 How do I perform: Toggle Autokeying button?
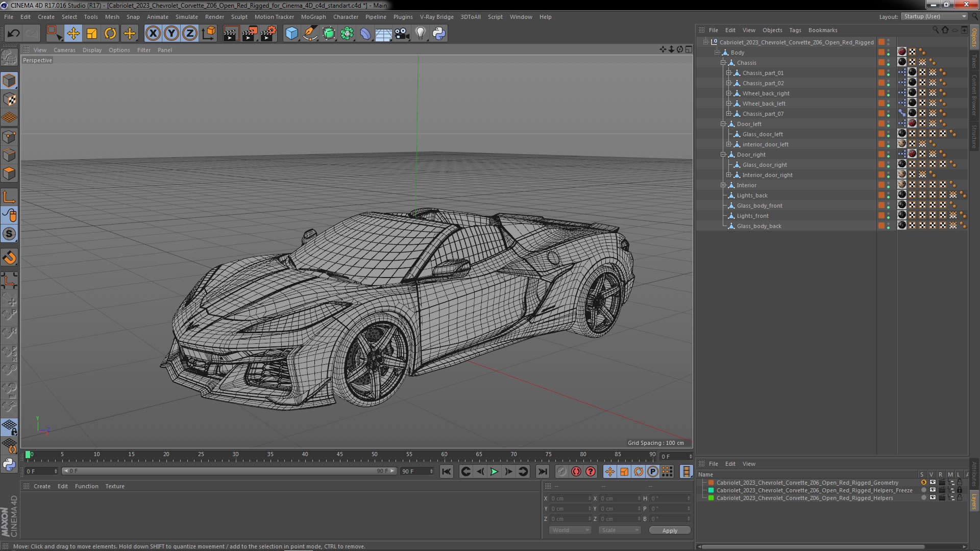(576, 471)
